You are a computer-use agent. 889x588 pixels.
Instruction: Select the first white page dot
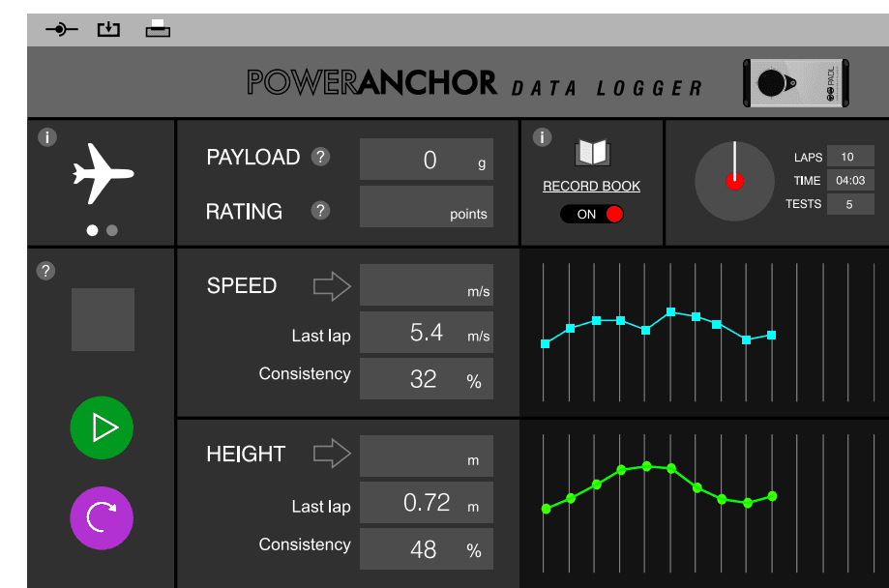pyautogui.click(x=93, y=230)
